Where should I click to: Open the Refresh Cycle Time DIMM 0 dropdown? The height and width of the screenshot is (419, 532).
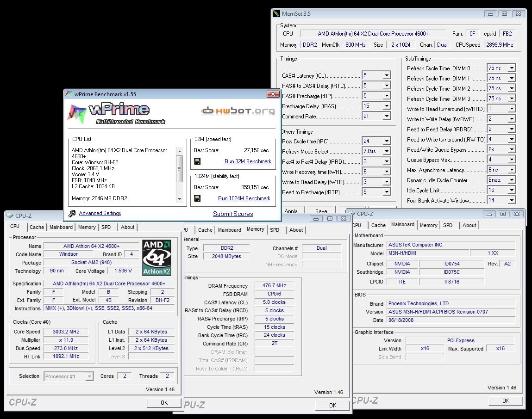pyautogui.click(x=512, y=68)
